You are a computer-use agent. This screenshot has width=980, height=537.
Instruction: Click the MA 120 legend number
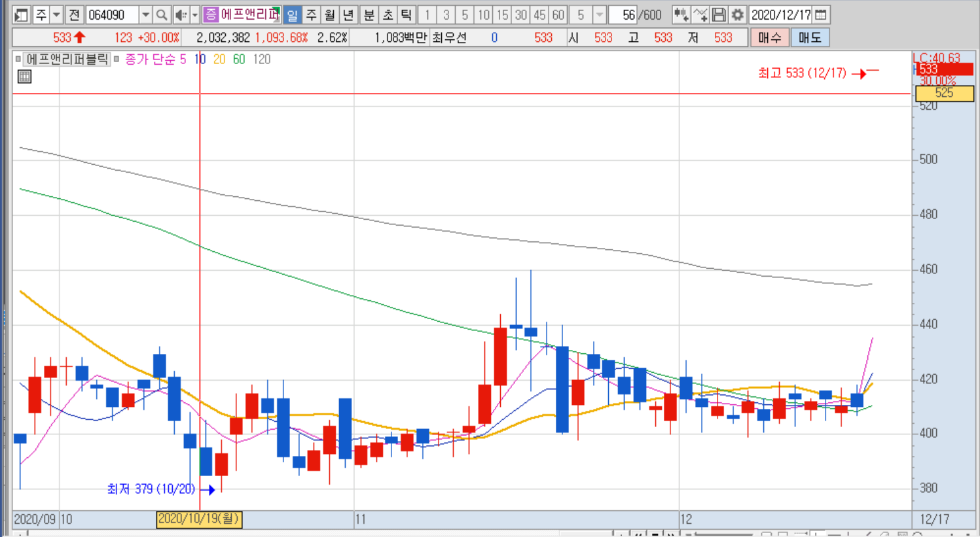point(262,60)
